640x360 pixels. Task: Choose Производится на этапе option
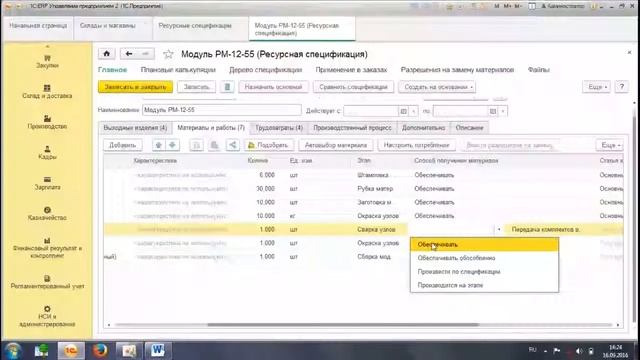pyautogui.click(x=484, y=285)
